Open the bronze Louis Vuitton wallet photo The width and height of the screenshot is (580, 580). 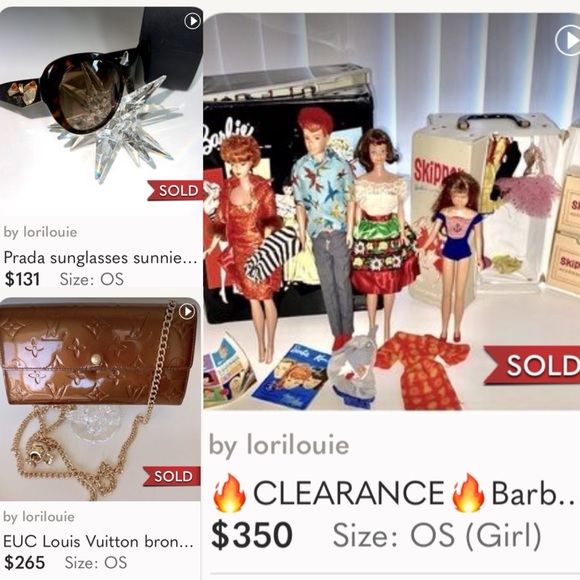100,399
